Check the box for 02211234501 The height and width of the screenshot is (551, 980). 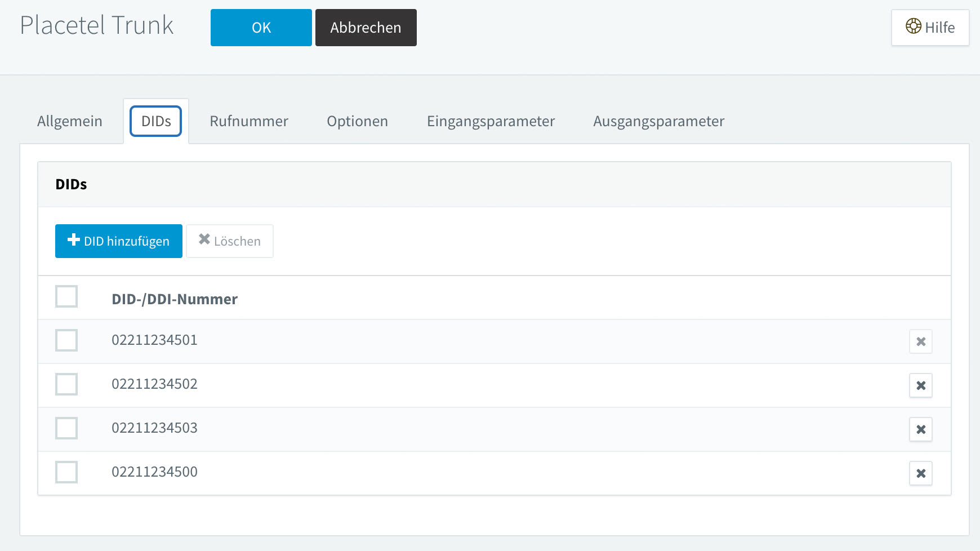click(66, 340)
